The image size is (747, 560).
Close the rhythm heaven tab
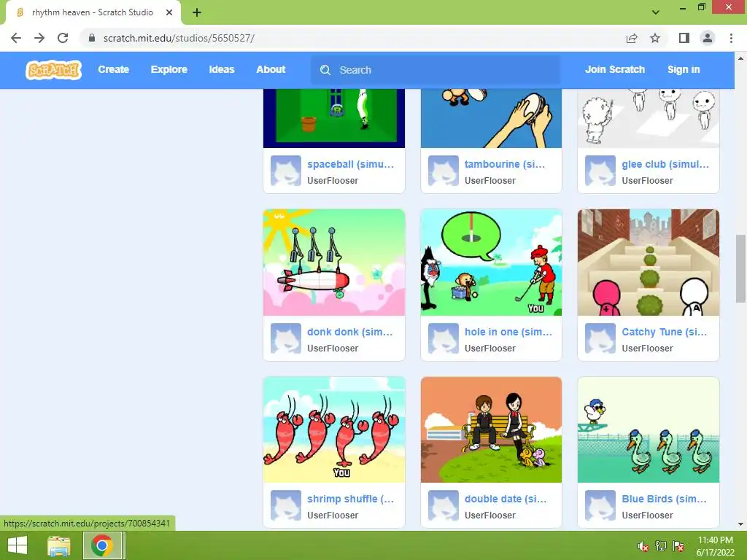tap(169, 12)
